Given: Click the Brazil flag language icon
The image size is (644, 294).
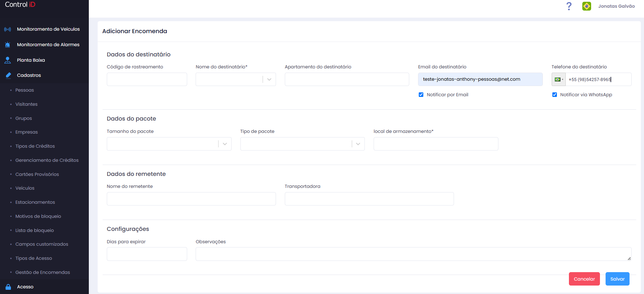Looking at the screenshot, I should click(587, 6).
